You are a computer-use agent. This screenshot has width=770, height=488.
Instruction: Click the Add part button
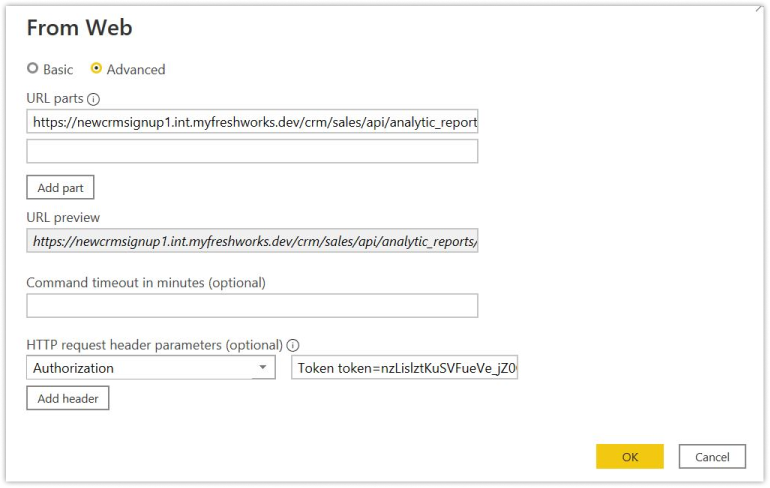[x=60, y=188]
